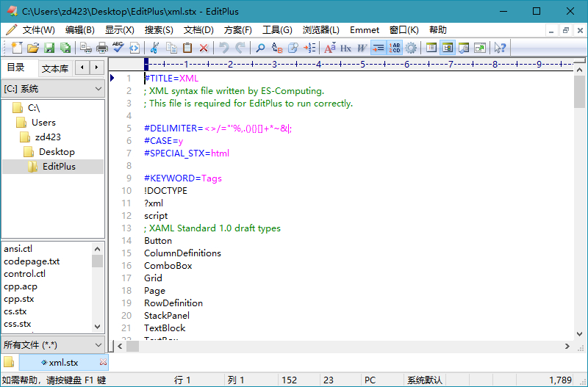Switch to the 文本库 side tab

pyautogui.click(x=55, y=68)
